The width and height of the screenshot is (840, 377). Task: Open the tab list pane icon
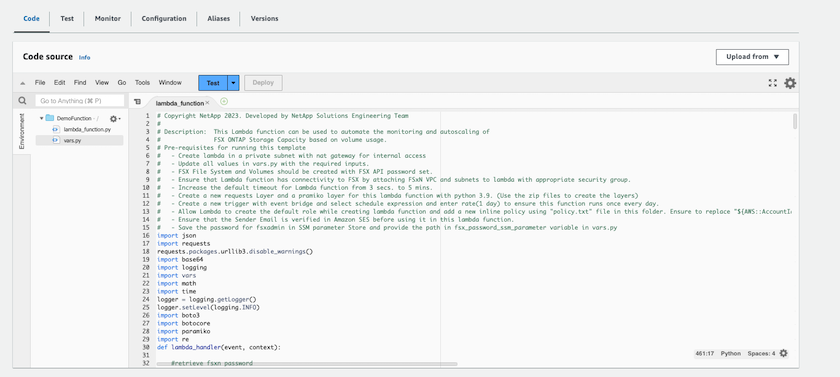click(x=138, y=101)
